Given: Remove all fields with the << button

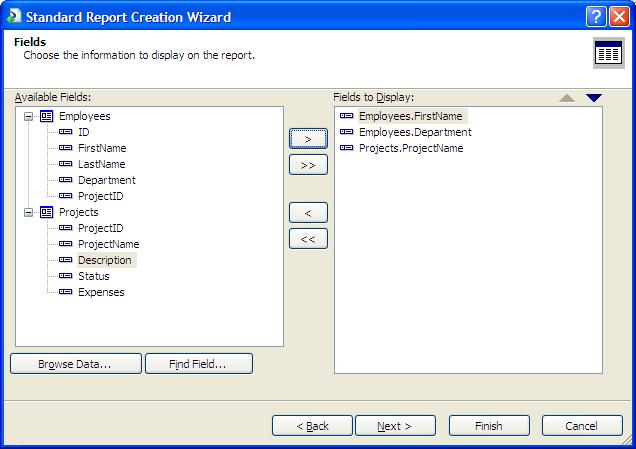Looking at the screenshot, I should (308, 239).
